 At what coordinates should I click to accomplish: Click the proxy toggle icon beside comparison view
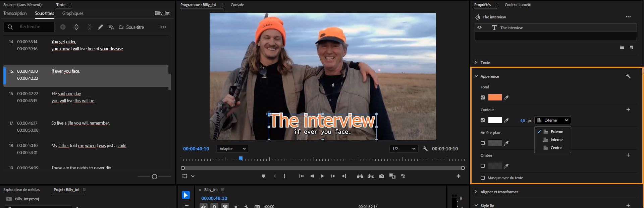coord(403,176)
